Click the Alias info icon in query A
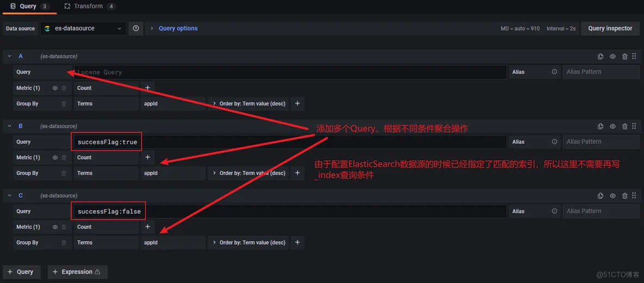This screenshot has width=644, height=283. click(x=554, y=72)
